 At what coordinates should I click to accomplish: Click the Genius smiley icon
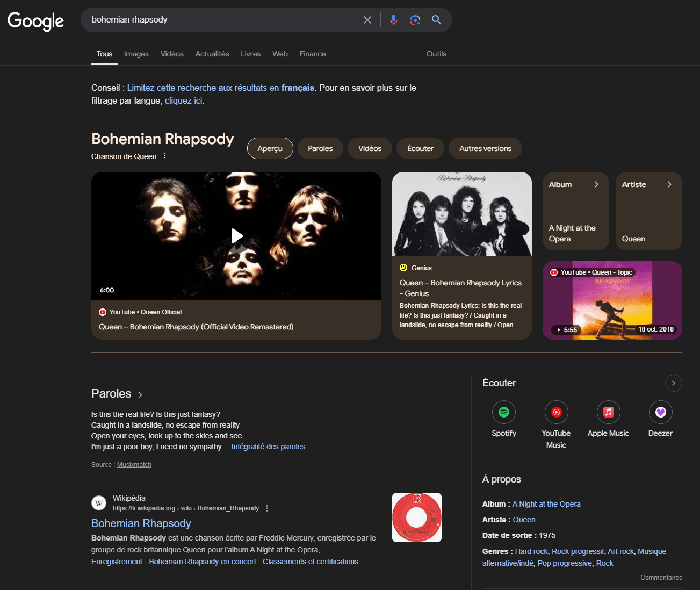[x=403, y=268]
